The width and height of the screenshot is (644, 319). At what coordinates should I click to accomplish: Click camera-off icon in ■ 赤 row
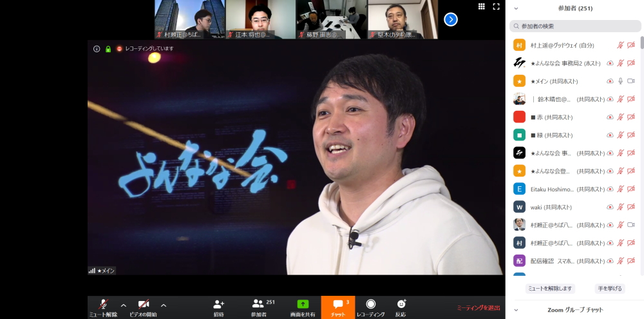tap(631, 117)
